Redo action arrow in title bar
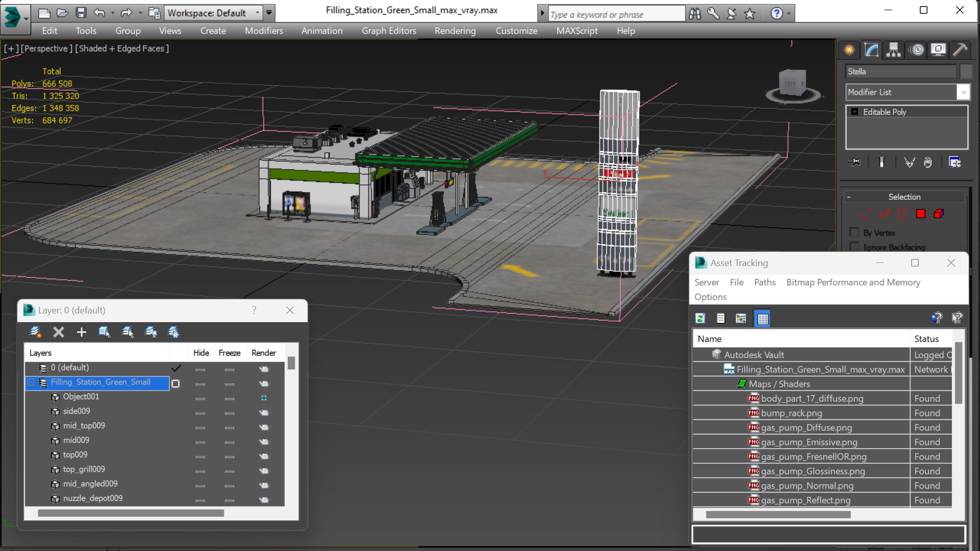 tap(126, 13)
